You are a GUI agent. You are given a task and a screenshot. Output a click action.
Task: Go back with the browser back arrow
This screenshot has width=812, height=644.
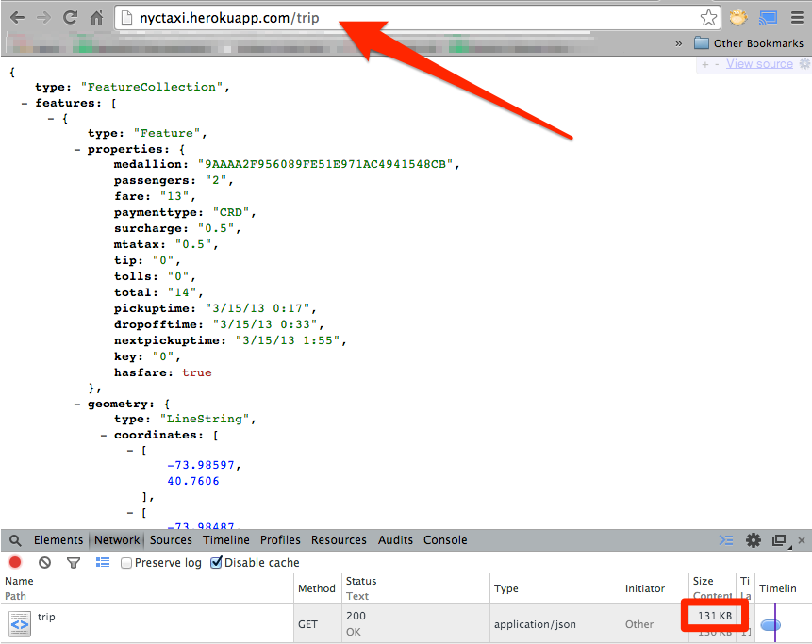tap(17, 18)
